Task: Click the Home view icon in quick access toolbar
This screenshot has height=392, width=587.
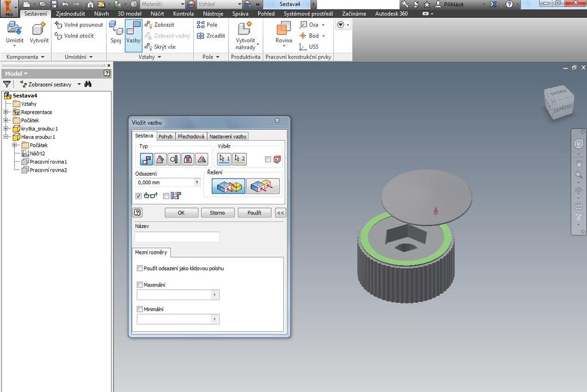Action: (x=91, y=5)
